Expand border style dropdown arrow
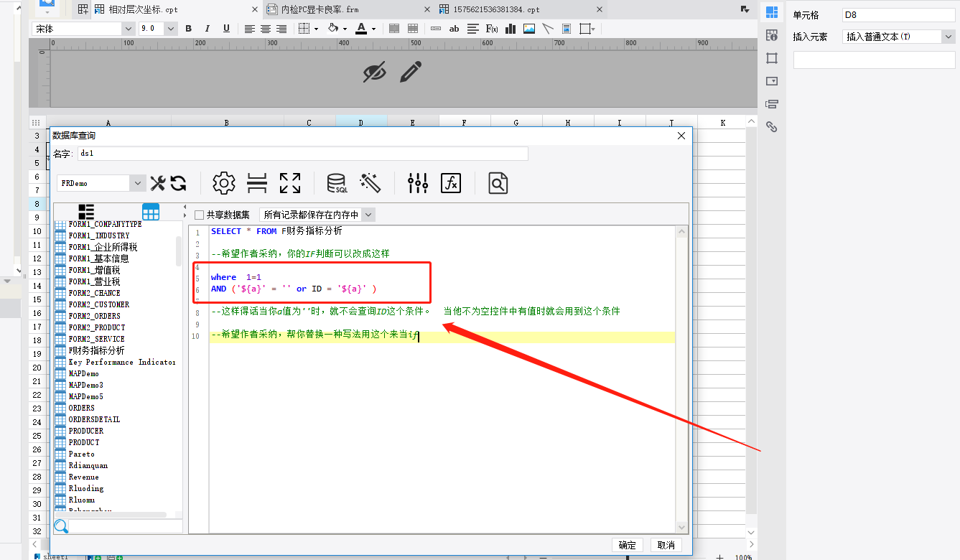Screen dimensions: 960x560 pos(316,29)
